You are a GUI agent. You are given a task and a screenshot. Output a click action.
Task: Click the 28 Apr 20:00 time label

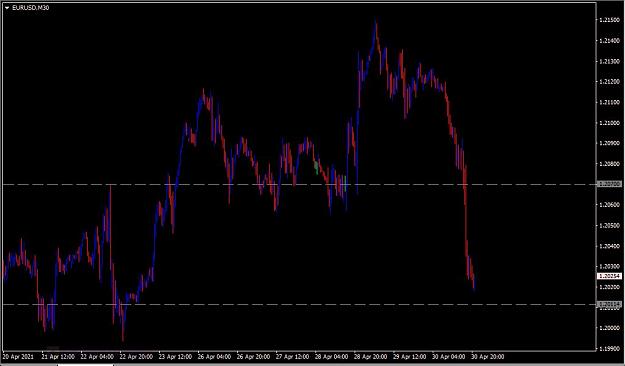pyautogui.click(x=370, y=356)
